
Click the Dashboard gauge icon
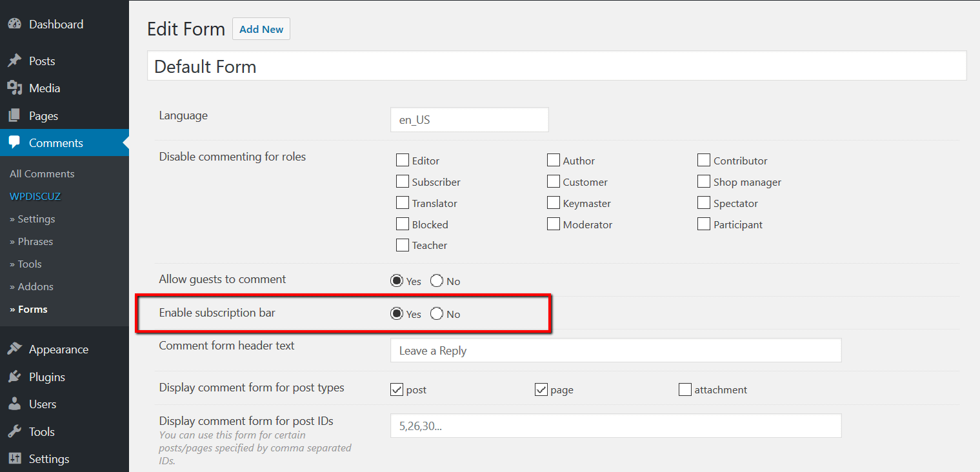tap(14, 25)
